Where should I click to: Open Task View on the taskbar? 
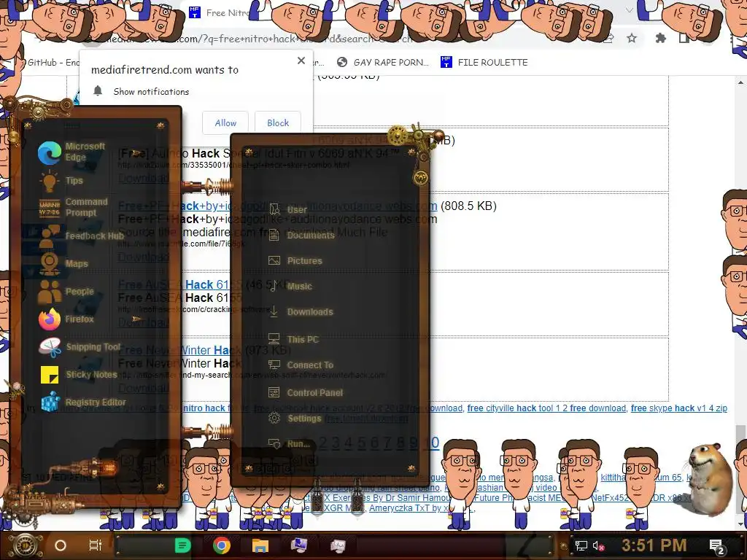[x=96, y=545]
